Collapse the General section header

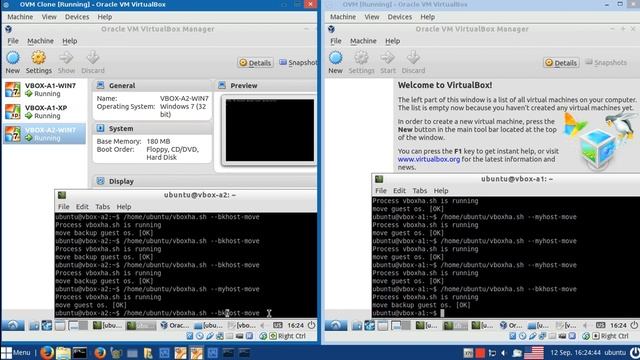152,85
